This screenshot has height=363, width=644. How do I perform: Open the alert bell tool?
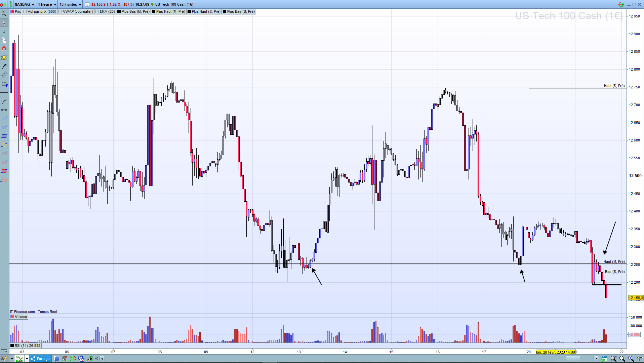coord(4,57)
